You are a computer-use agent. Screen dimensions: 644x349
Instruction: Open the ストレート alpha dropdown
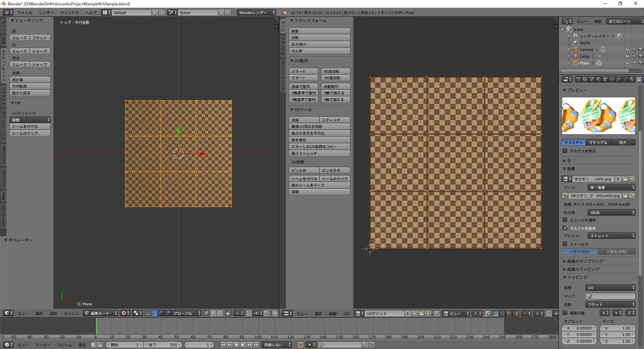(x=611, y=236)
